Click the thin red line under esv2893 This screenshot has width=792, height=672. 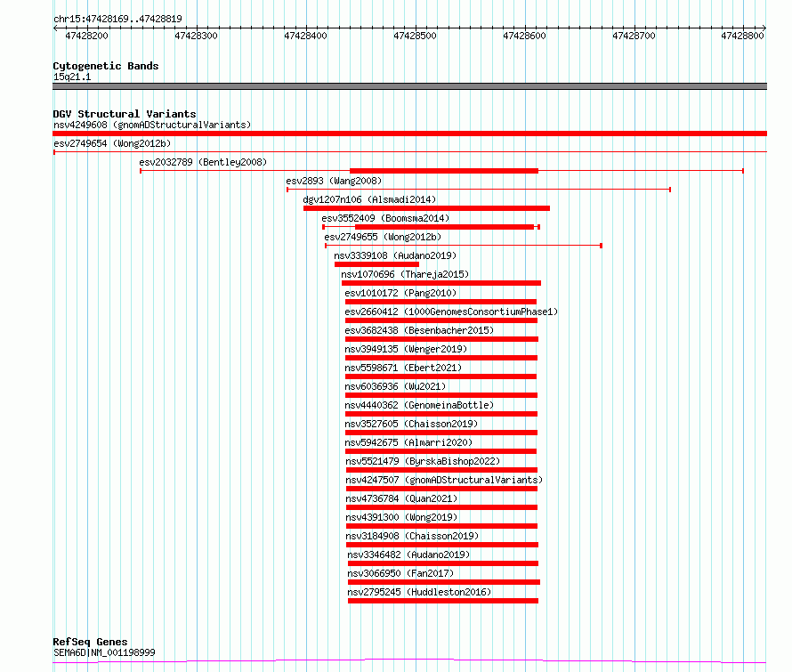click(x=479, y=190)
